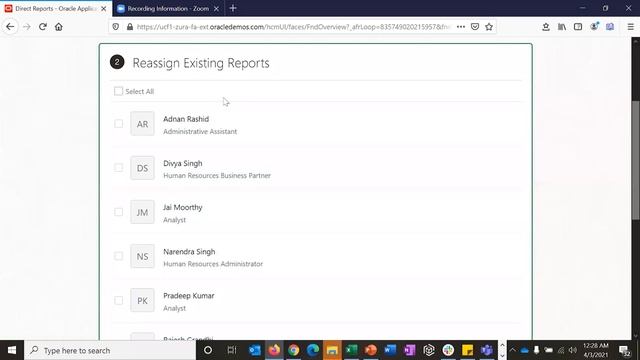
Task: Open Sticky Notes from taskbar
Action: [467, 350]
